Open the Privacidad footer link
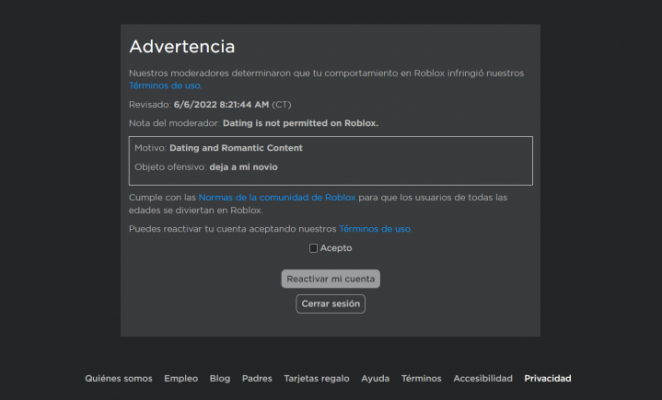The image size is (662, 400). (x=548, y=379)
